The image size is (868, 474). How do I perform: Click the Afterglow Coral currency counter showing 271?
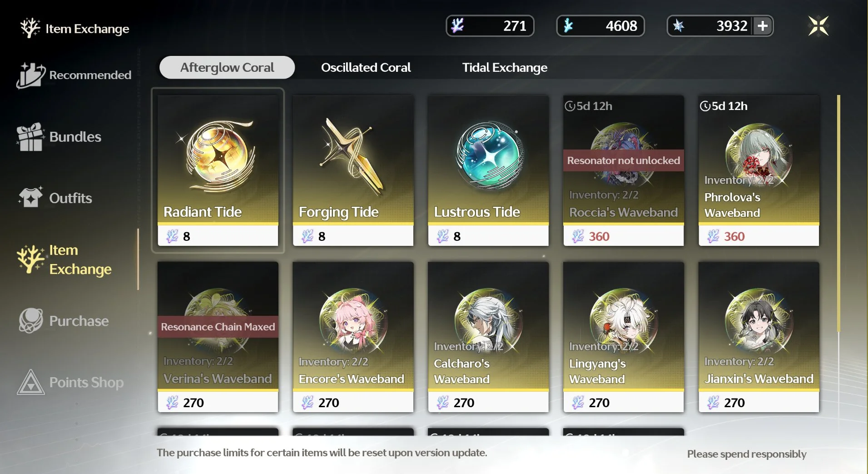click(490, 26)
